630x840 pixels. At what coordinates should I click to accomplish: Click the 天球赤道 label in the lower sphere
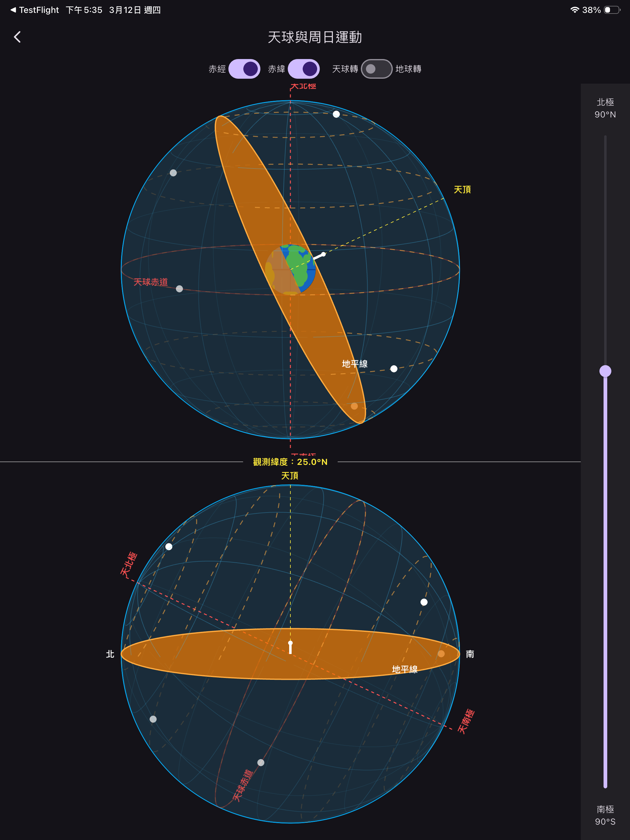pyautogui.click(x=242, y=785)
